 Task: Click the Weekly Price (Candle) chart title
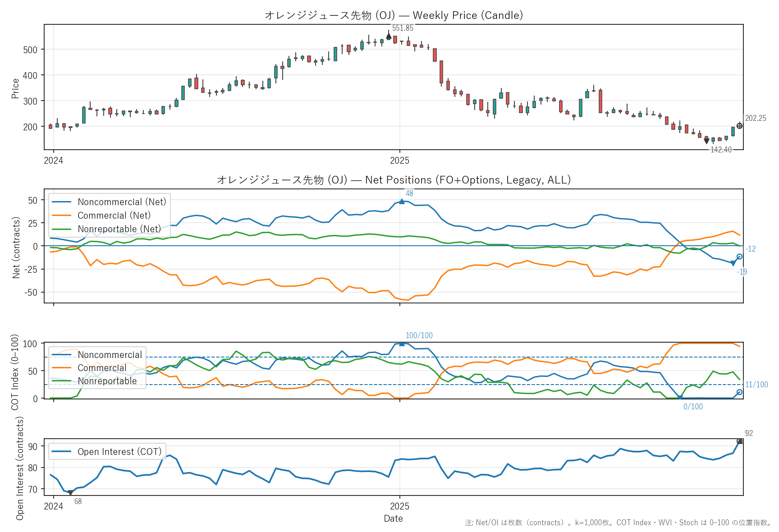394,15
